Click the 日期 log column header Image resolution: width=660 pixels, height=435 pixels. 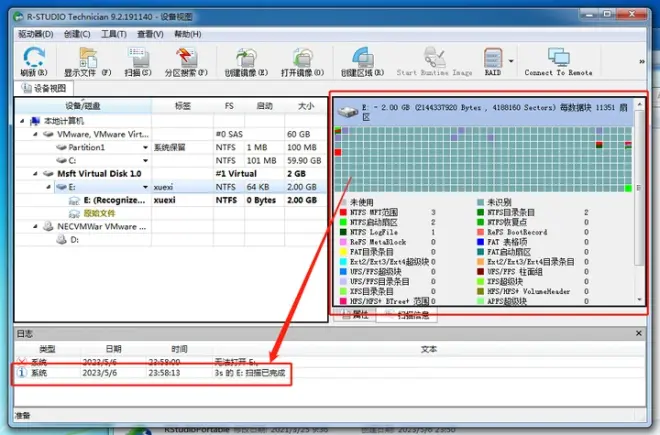coord(113,349)
